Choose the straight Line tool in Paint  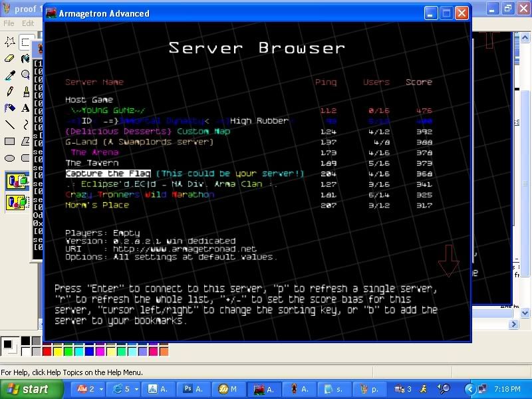pos(9,124)
